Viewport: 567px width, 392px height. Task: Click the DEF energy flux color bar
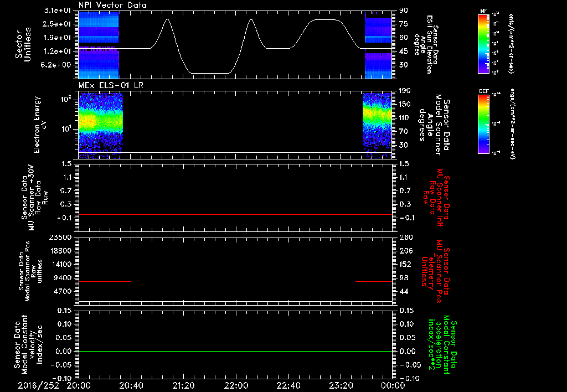tap(484, 123)
